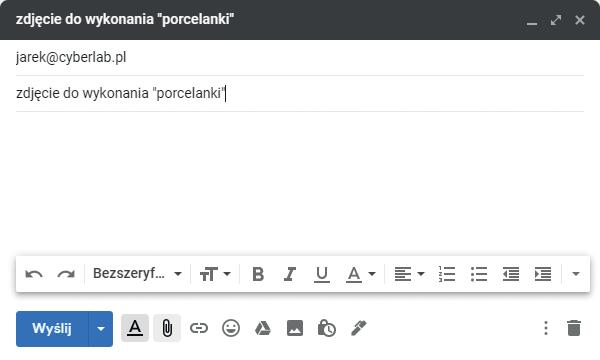Toggle underline formatting
The width and height of the screenshot is (600, 360).
click(x=322, y=274)
